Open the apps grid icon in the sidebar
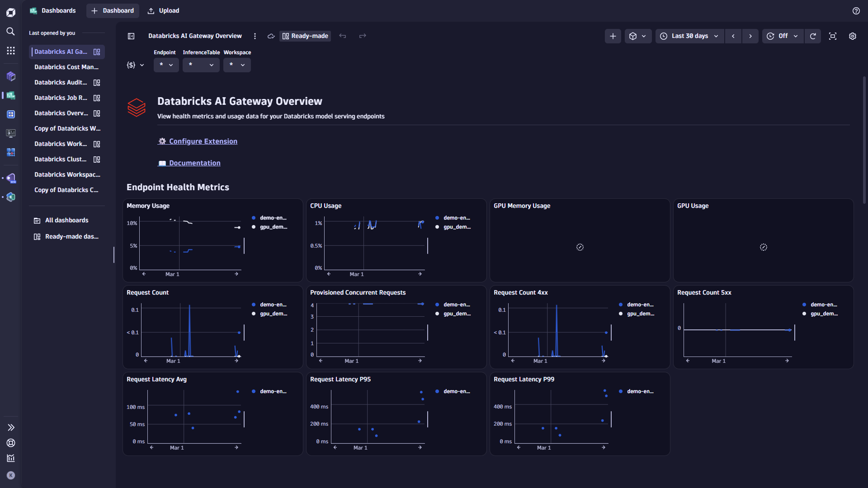The width and height of the screenshot is (868, 488). tap(10, 50)
